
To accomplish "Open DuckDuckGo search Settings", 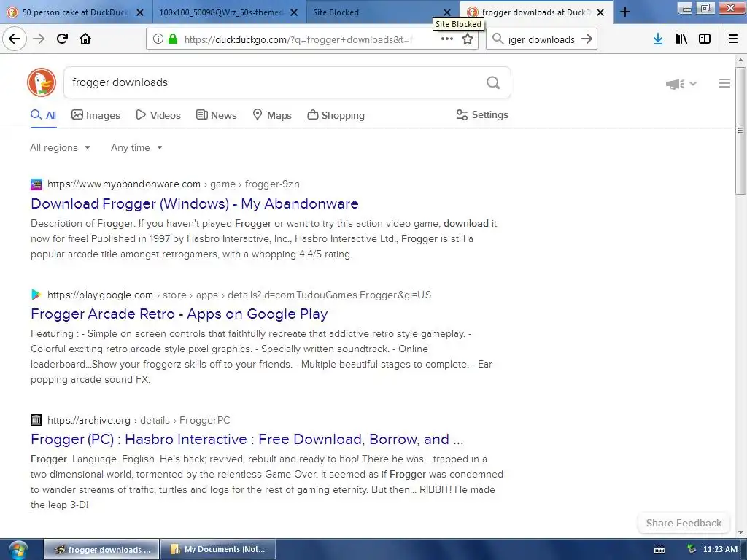I will pyautogui.click(x=482, y=114).
